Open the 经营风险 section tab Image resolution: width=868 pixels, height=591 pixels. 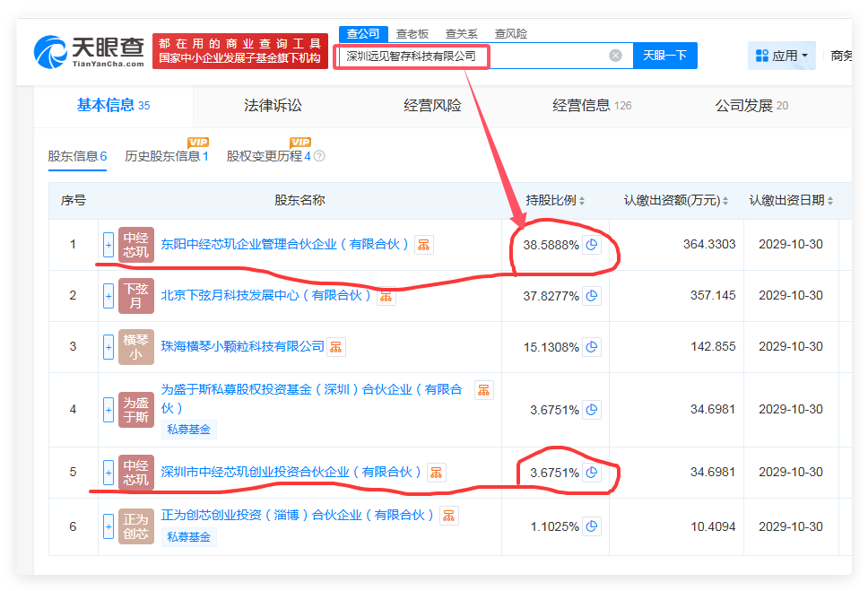coord(432,105)
